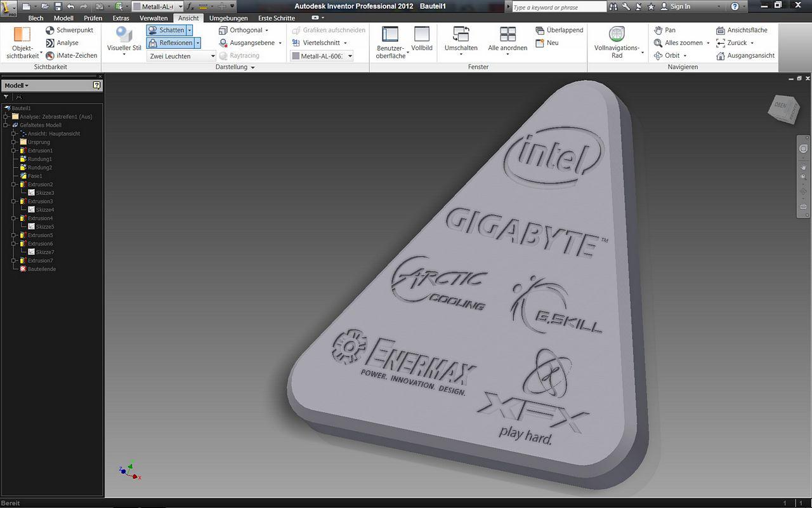Switch to the Prüfen ribbon tab
The height and width of the screenshot is (508, 812).
point(93,18)
